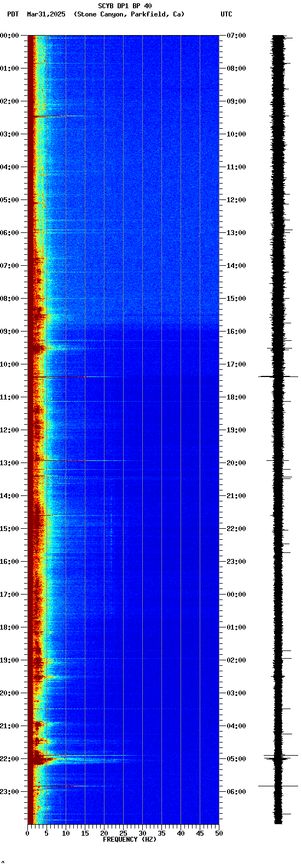This screenshot has height=868, width=302.
Task: Click the PDT '17:00' time label
Action: point(9,595)
